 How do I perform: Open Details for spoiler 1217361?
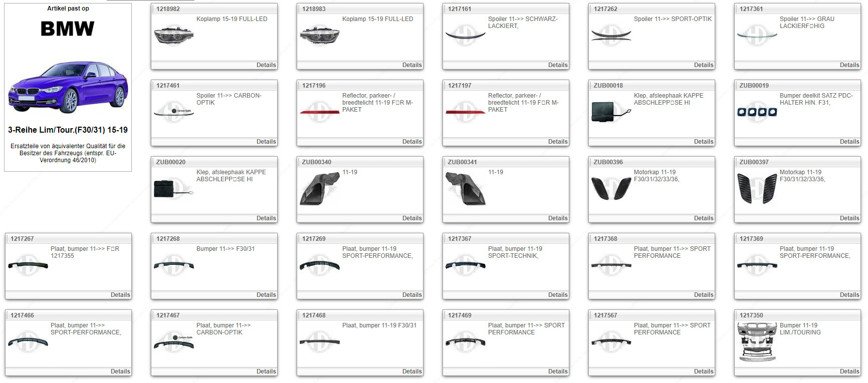[849, 65]
